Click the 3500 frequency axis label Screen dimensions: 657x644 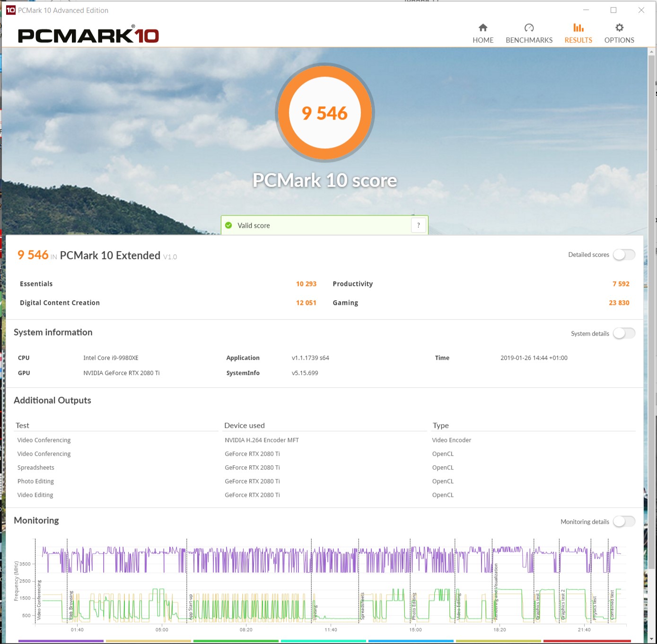(x=26, y=564)
